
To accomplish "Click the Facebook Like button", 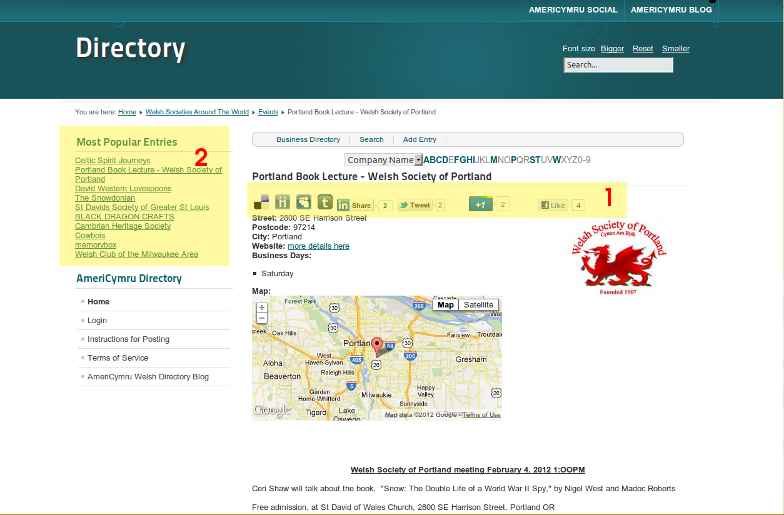I will coord(553,205).
